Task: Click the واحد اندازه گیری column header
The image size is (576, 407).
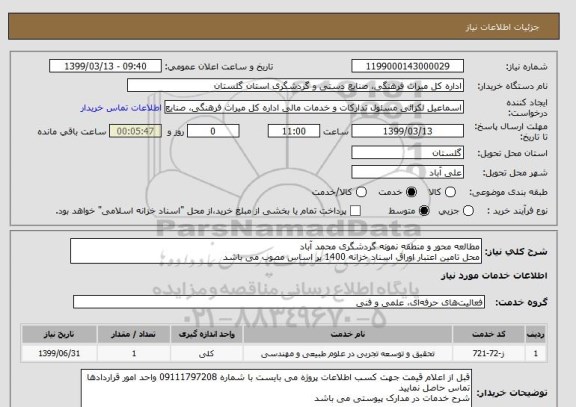Action: tap(206, 334)
